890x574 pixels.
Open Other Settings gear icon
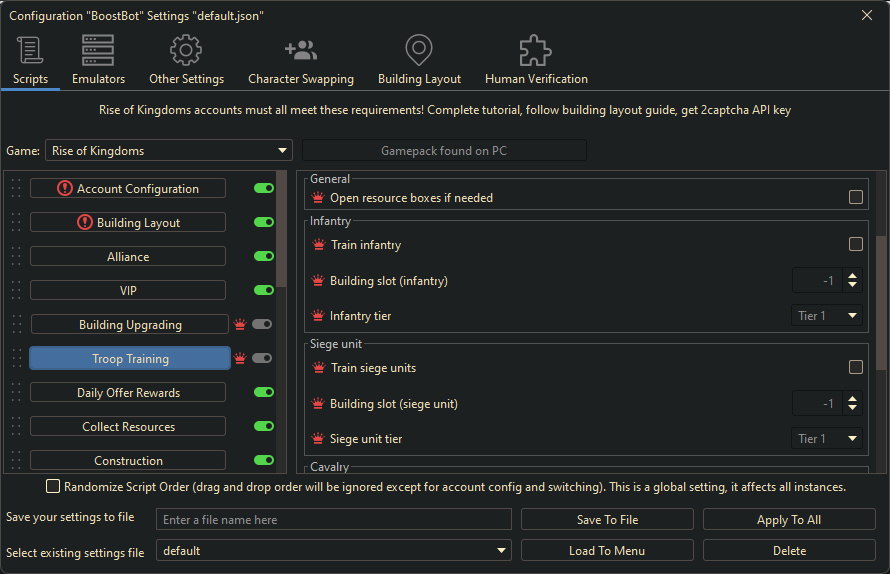tap(186, 50)
